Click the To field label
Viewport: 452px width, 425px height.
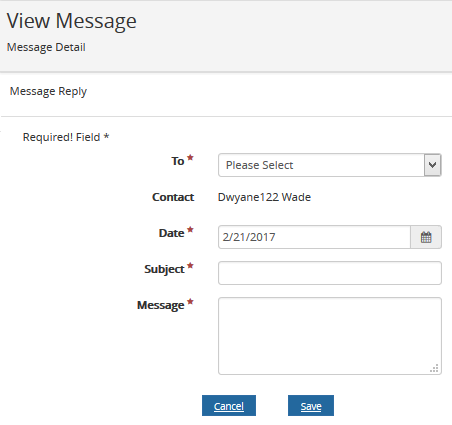click(178, 161)
